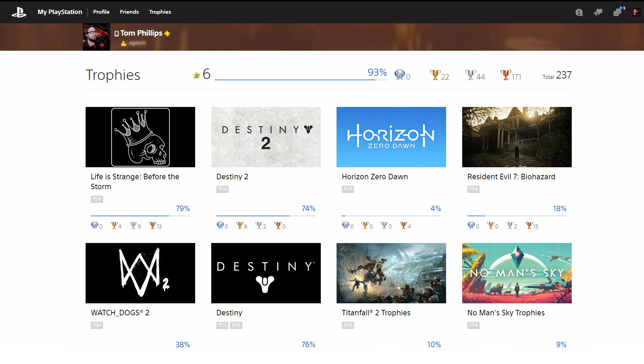This screenshot has width=644, height=364.
Task: Click the overall 93% trophy progress bar
Action: (x=301, y=80)
